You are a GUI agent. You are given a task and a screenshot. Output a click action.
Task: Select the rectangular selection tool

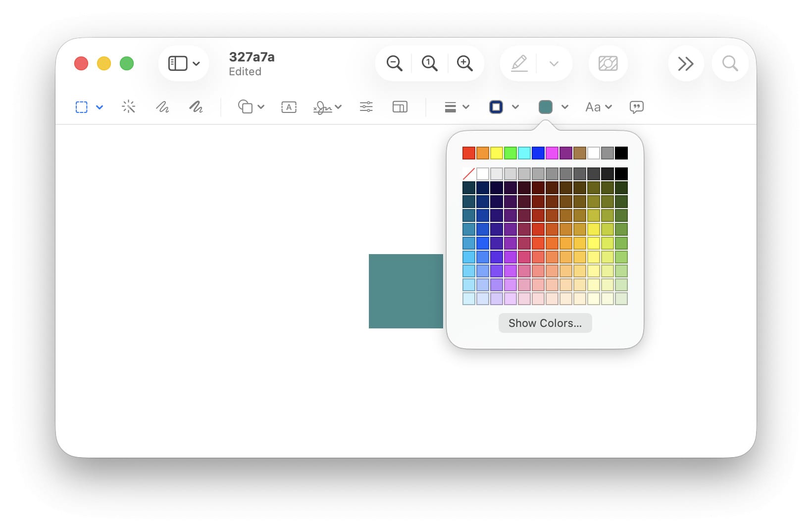coord(82,107)
